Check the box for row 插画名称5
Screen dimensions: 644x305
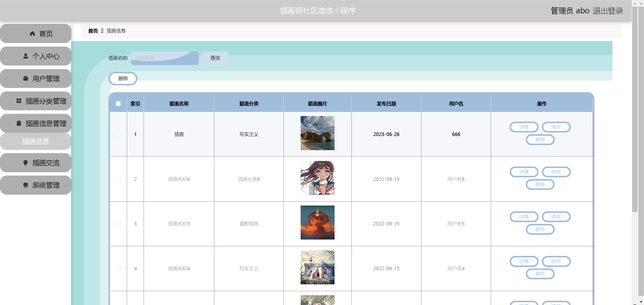tap(118, 224)
